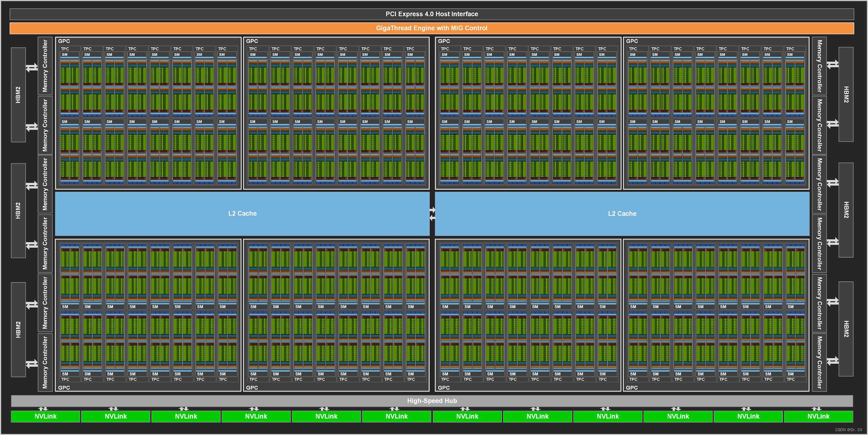
Task: Click the arrows above the rightmost NVLink block
Action: point(817,409)
